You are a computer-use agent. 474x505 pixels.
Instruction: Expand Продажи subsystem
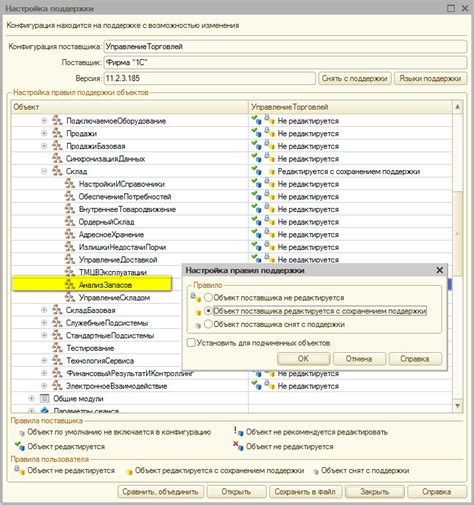44,133
